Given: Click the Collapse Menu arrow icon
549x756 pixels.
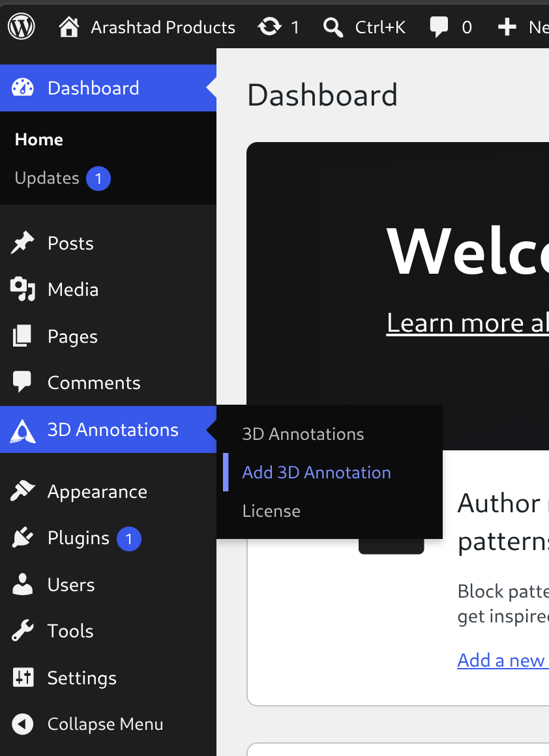Looking at the screenshot, I should click(x=23, y=723).
